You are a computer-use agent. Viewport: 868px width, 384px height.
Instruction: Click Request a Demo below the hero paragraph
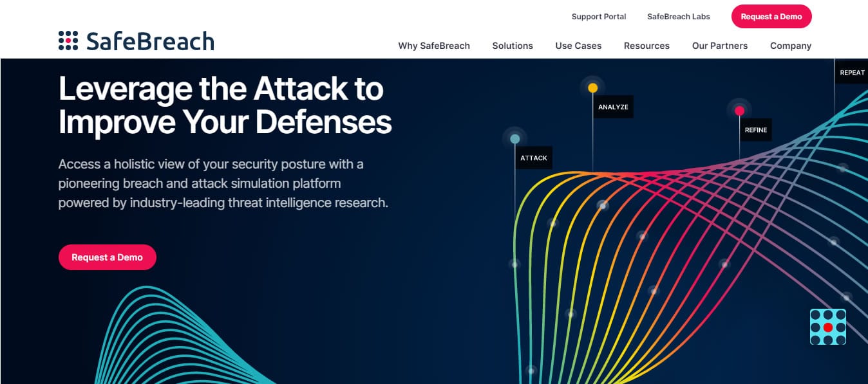108,257
